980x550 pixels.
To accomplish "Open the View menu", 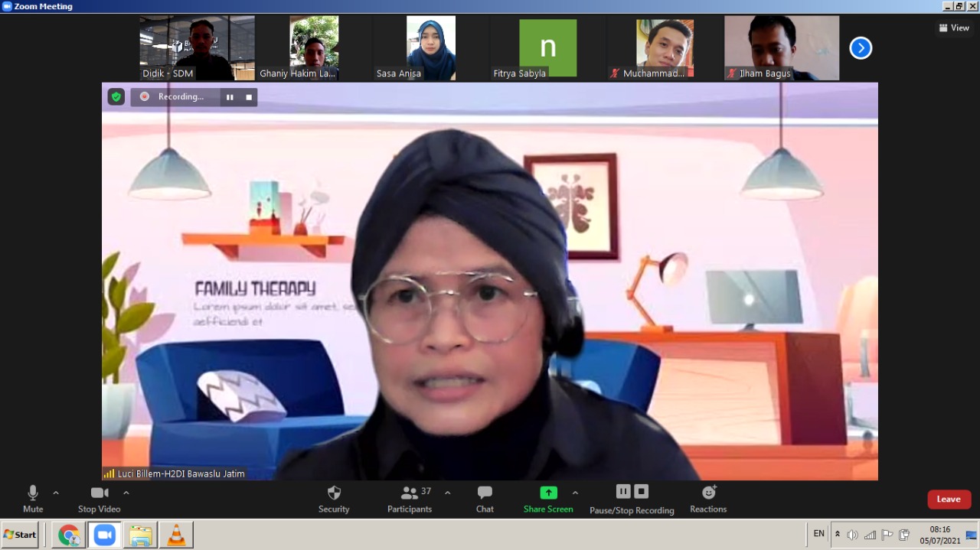I will pos(954,28).
